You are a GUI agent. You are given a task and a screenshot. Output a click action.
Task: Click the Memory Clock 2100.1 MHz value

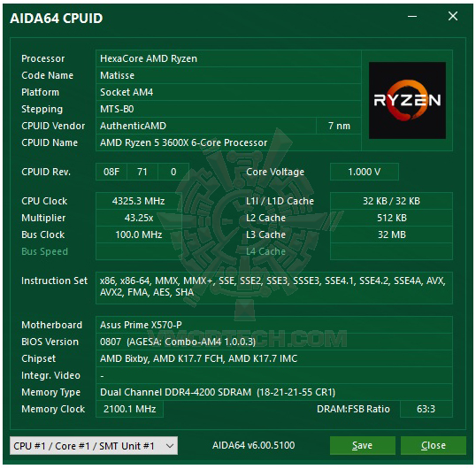tap(130, 409)
